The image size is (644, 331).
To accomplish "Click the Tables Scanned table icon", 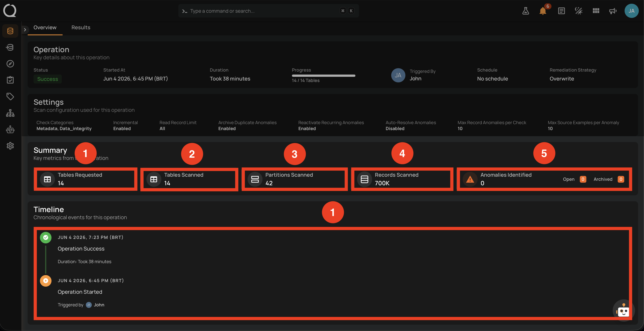I will tap(154, 179).
